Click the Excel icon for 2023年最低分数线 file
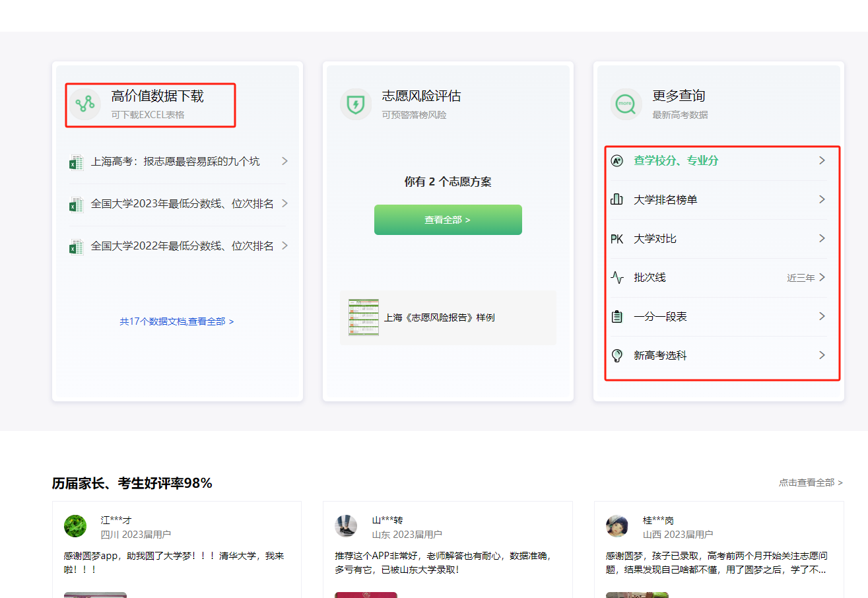868x598 pixels. [x=77, y=204]
